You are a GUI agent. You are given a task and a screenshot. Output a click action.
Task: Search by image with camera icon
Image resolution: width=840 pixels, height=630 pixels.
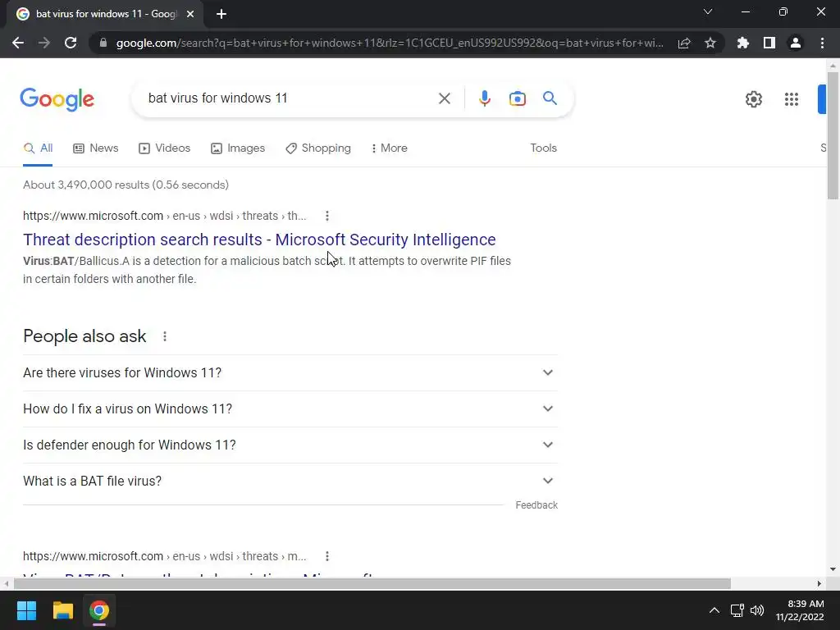517,98
